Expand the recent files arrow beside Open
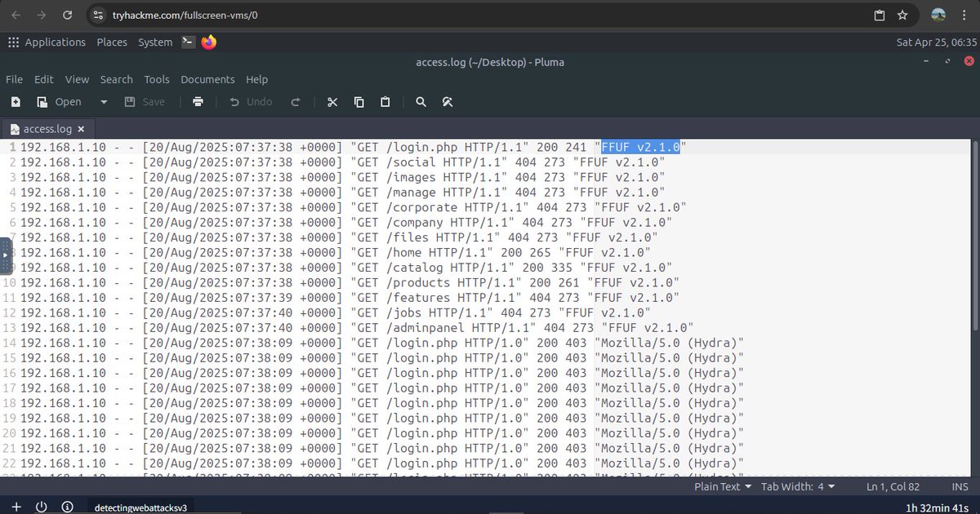Image resolution: width=980 pixels, height=514 pixels. [104, 102]
